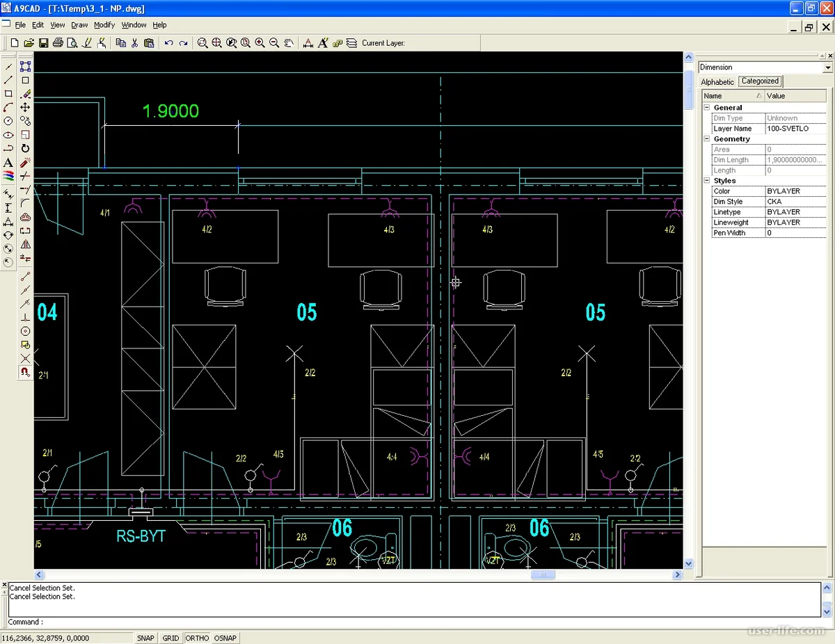Screen dimensions: 835x644
Task: Click the Layer Name value field
Action: (x=795, y=129)
